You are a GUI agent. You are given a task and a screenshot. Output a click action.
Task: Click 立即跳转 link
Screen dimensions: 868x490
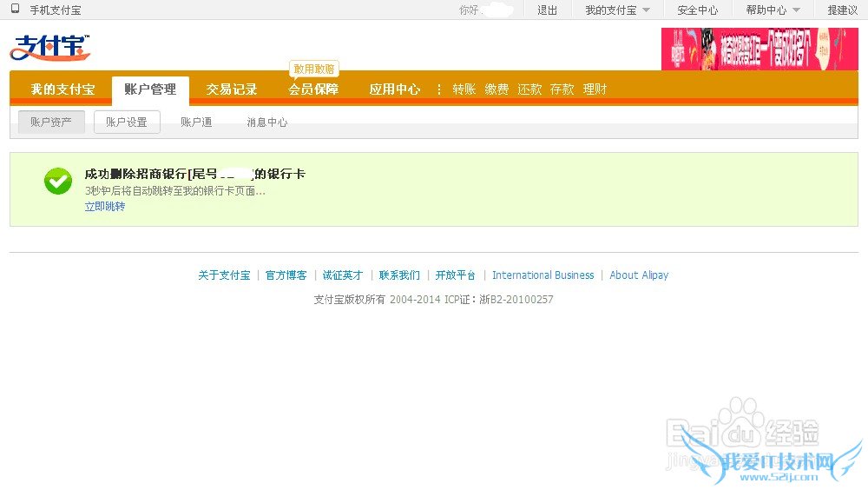pos(105,206)
